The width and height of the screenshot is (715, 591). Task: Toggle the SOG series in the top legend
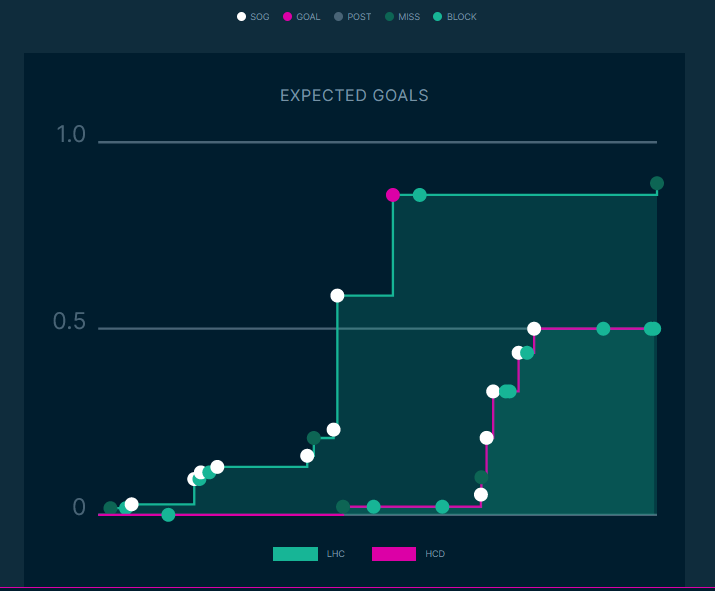coord(254,17)
